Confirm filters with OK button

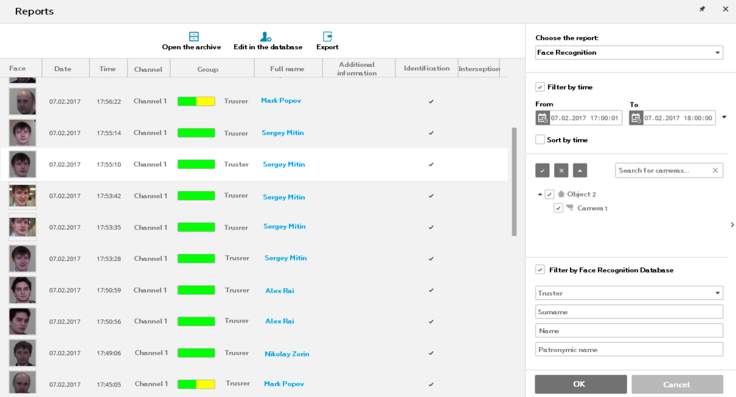click(581, 384)
